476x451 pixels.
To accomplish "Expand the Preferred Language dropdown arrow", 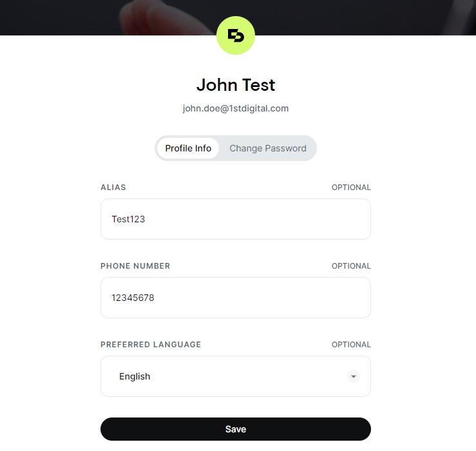I will click(x=354, y=376).
